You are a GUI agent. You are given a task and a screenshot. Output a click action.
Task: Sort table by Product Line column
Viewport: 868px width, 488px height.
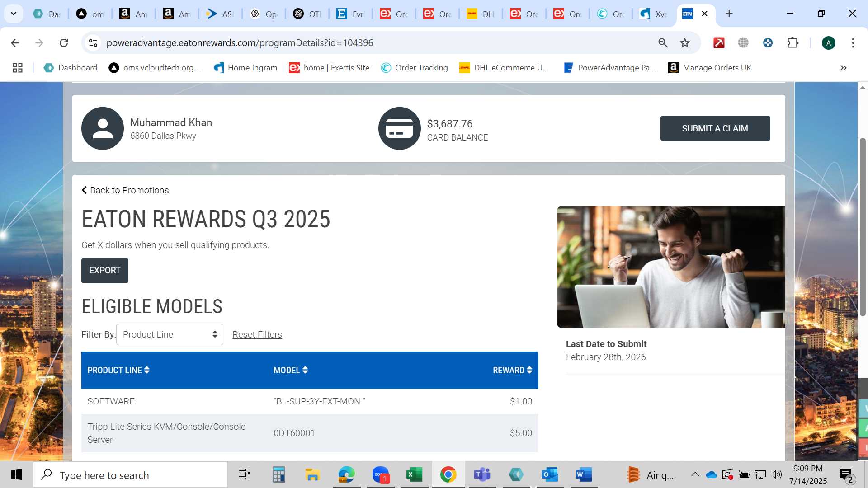(118, 370)
